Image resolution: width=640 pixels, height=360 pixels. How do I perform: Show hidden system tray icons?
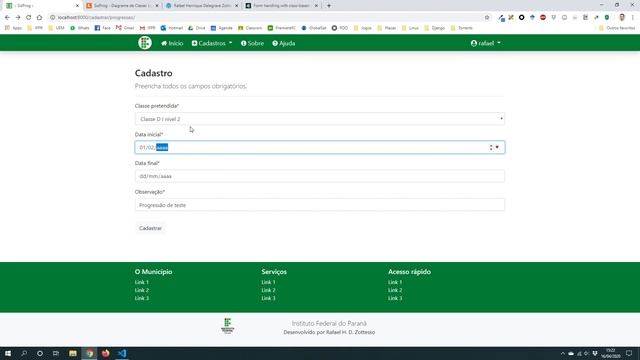[563, 353]
